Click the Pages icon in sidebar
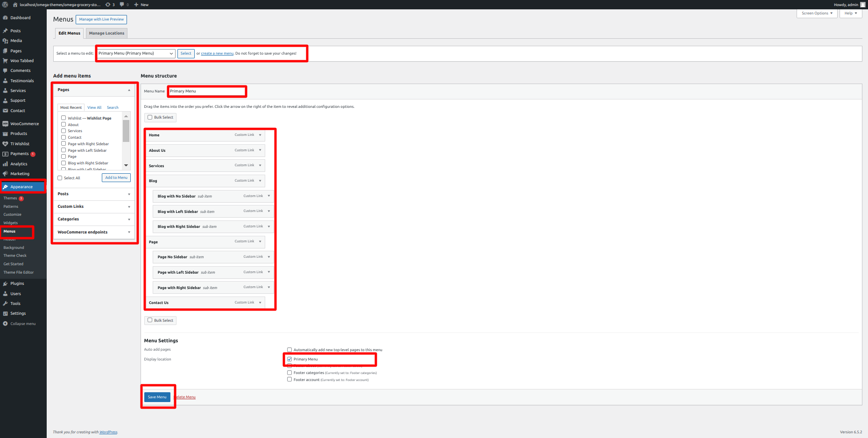The image size is (868, 438). tap(5, 51)
